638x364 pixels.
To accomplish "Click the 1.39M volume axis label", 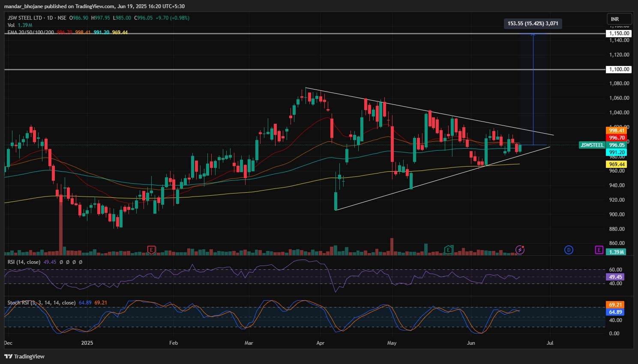I will 617,252.
